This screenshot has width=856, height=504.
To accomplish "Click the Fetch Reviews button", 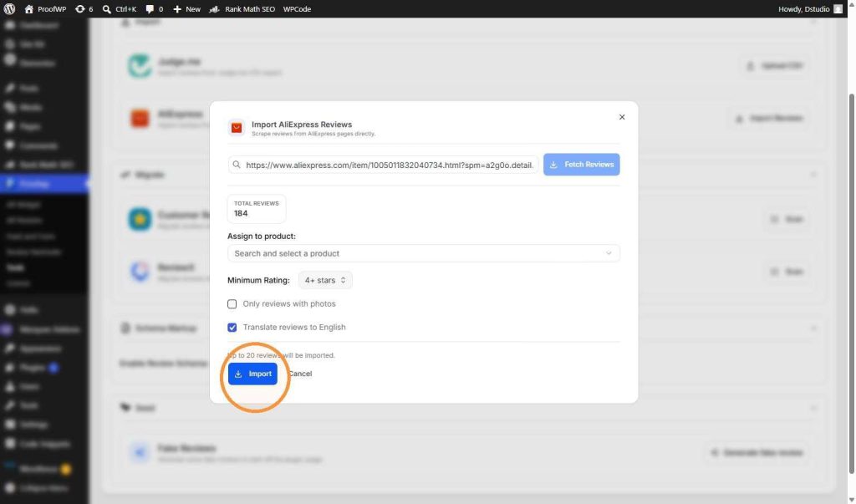I will pos(582,165).
